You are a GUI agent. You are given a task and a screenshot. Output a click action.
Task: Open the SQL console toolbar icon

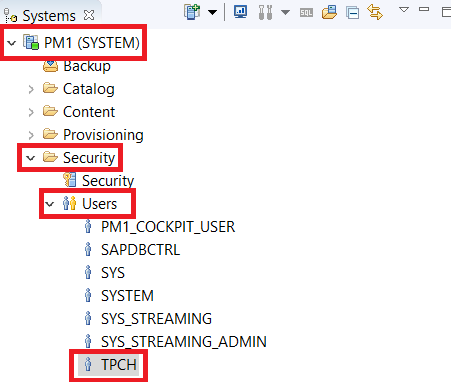pyautogui.click(x=306, y=13)
